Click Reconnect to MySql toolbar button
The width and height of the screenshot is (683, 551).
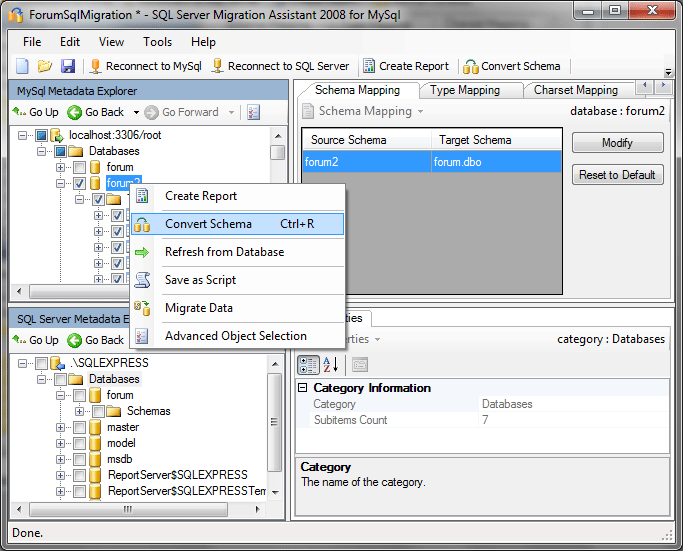click(x=146, y=66)
